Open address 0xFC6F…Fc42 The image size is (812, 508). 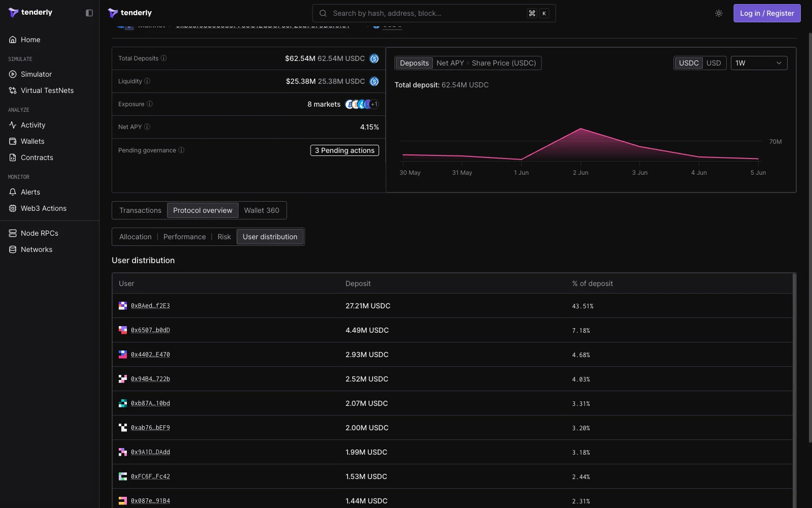pyautogui.click(x=150, y=477)
